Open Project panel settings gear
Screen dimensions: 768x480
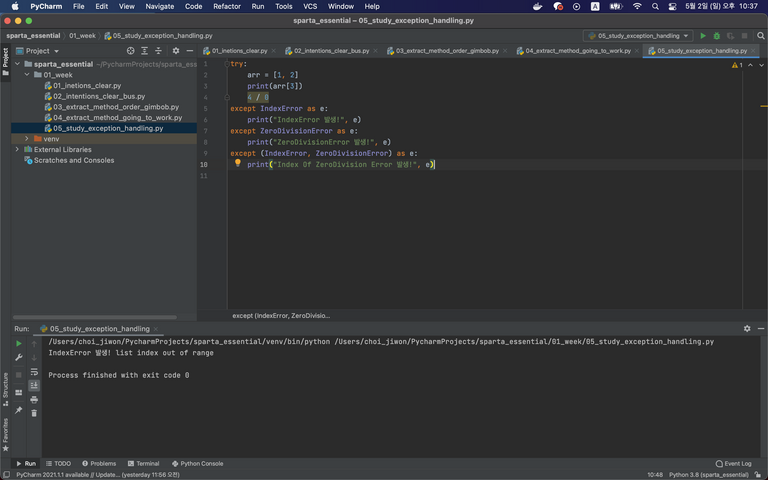point(176,51)
